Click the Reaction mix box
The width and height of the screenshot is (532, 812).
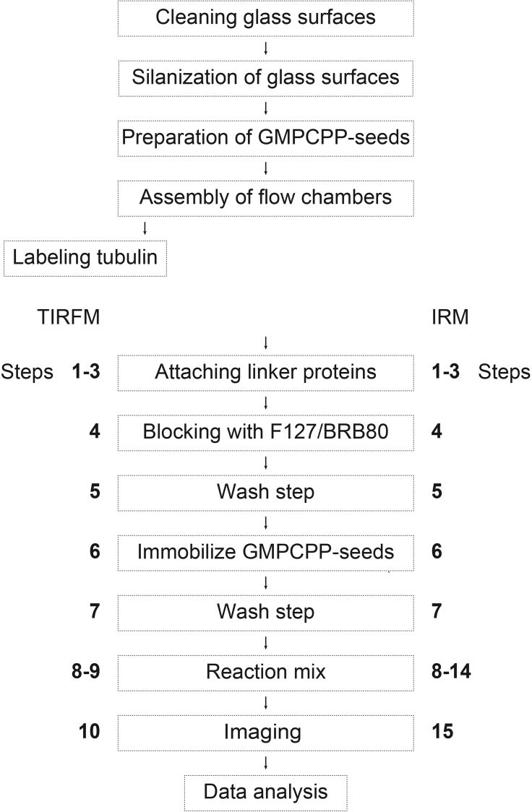pyautogui.click(x=266, y=672)
